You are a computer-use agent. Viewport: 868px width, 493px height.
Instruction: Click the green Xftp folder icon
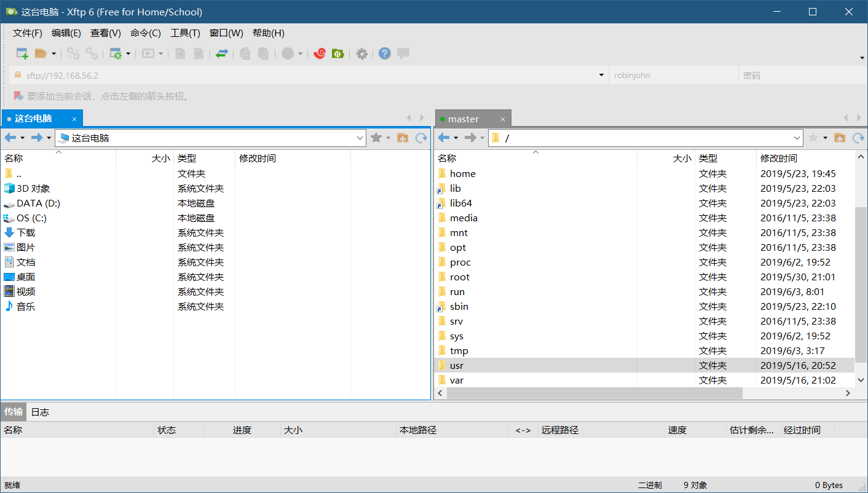click(x=337, y=53)
